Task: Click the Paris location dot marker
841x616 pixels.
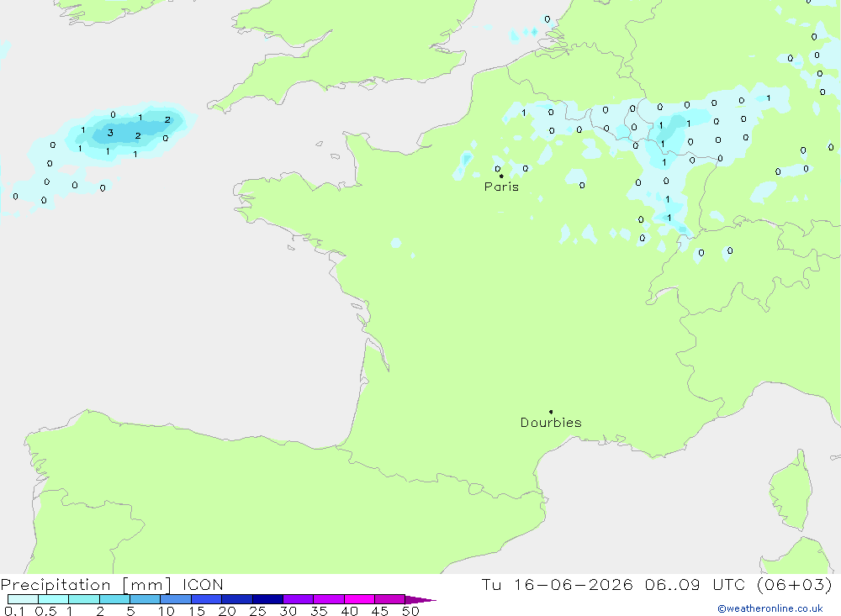Action: 501,176
